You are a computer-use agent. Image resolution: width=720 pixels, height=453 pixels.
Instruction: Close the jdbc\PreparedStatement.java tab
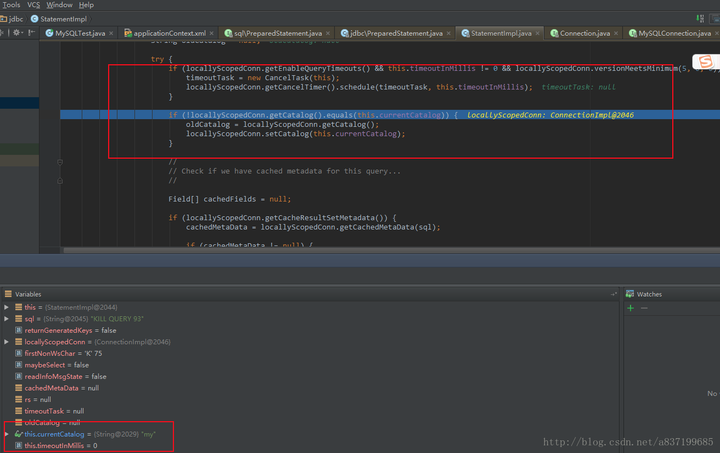click(x=449, y=33)
